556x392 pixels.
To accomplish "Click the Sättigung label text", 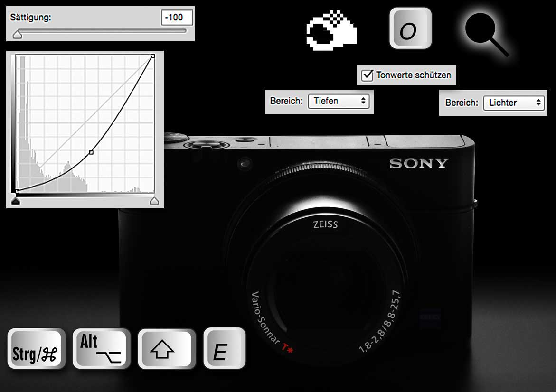I will (30, 17).
